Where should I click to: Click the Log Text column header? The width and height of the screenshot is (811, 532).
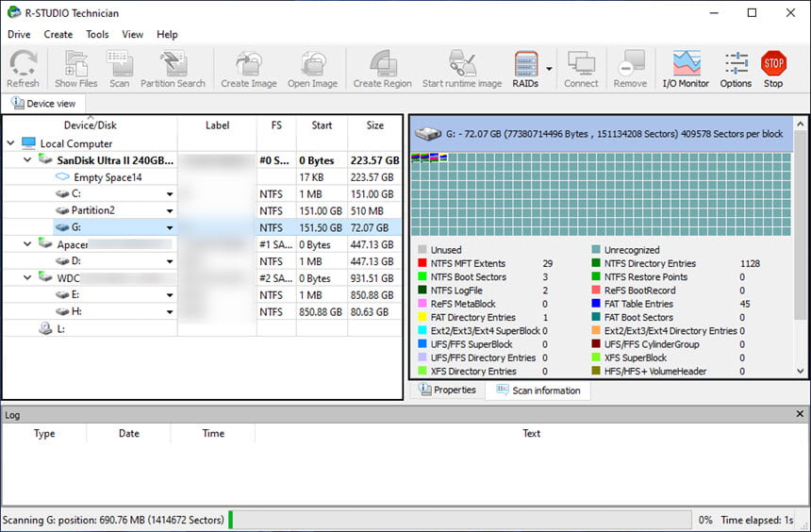tap(531, 433)
